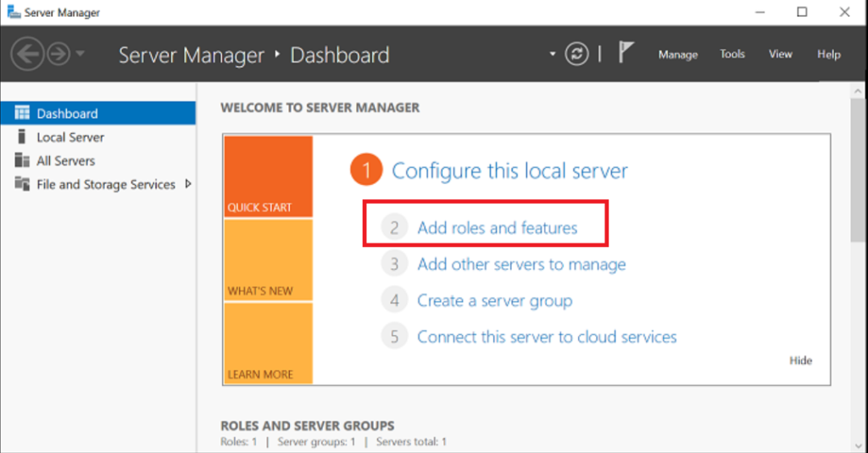Screen dimensions: 868x453
Task: Click the File and Storage Services icon
Action: (22, 184)
